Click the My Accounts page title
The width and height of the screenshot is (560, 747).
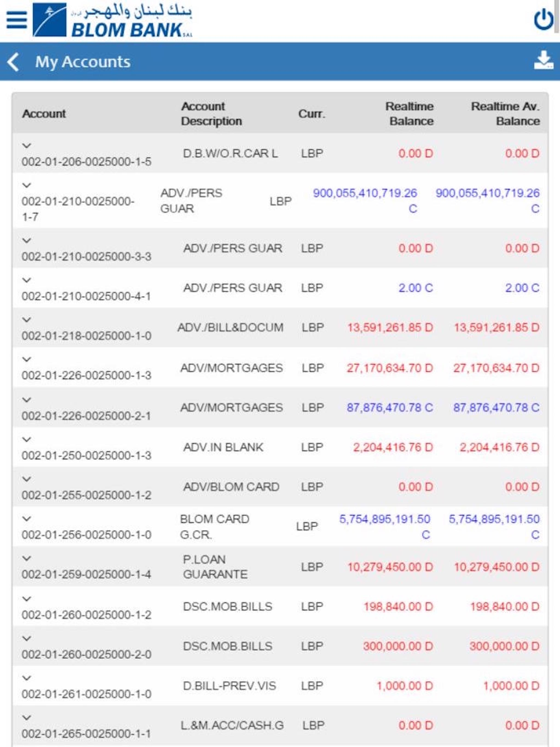pyautogui.click(x=83, y=62)
